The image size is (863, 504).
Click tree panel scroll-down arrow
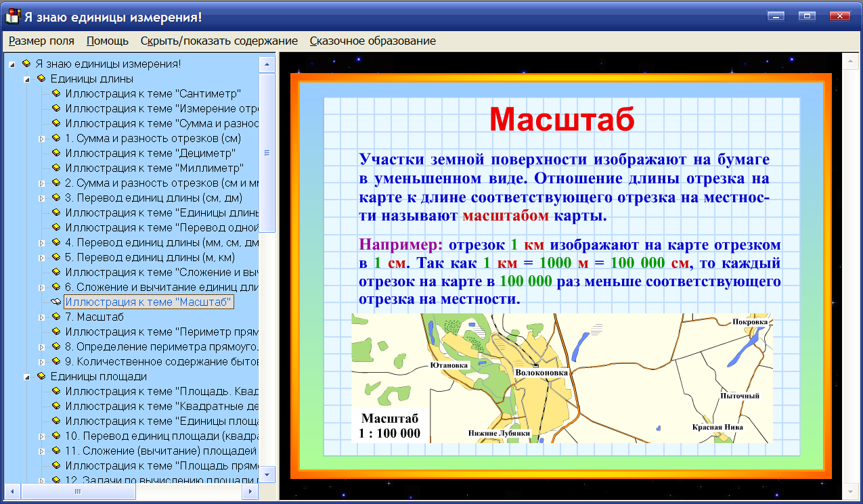pyautogui.click(x=268, y=476)
